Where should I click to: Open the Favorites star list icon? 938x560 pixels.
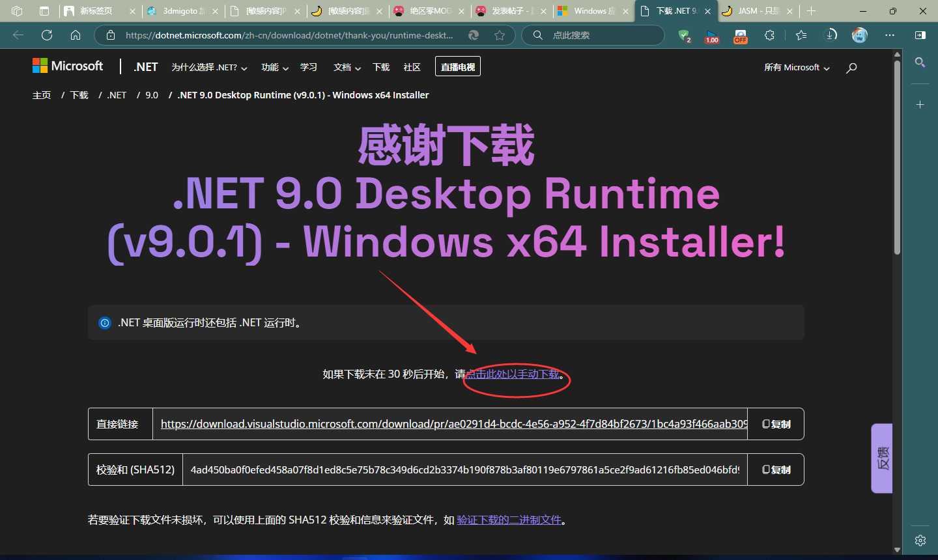pos(801,35)
